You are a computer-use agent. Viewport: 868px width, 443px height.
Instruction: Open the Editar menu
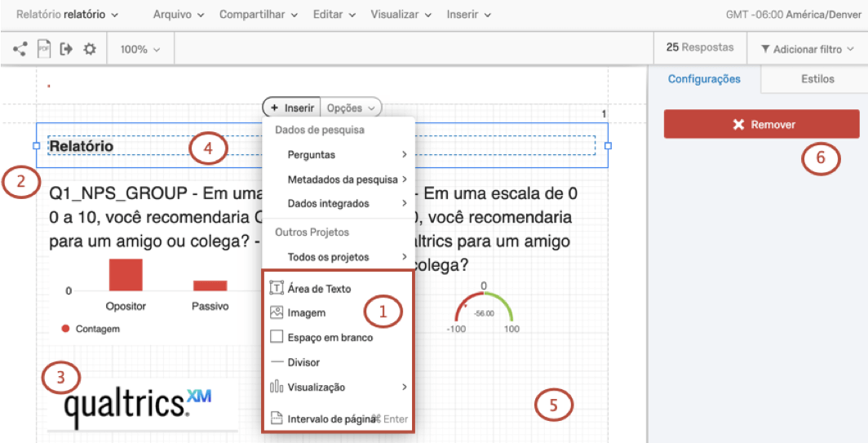[334, 15]
